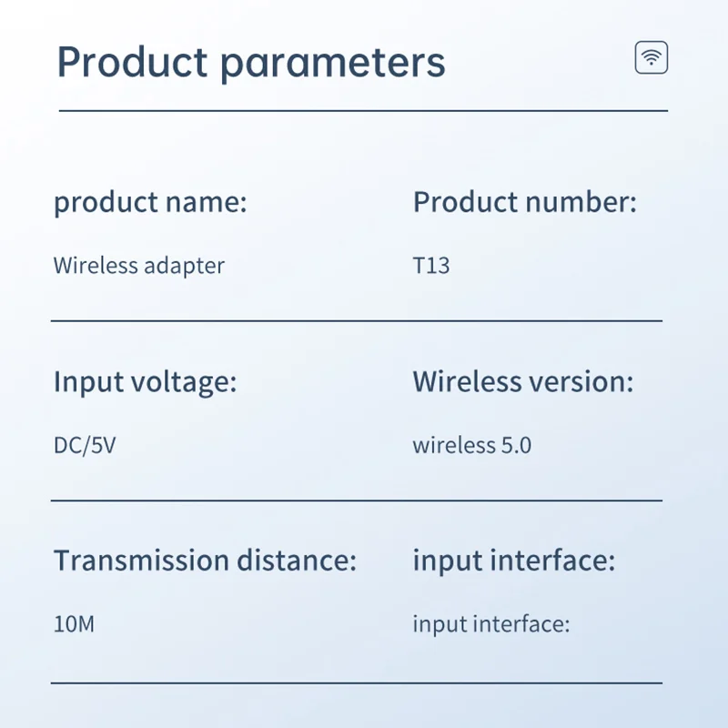The image size is (728, 728).
Task: Click the '10M' distance value
Action: pos(74,625)
